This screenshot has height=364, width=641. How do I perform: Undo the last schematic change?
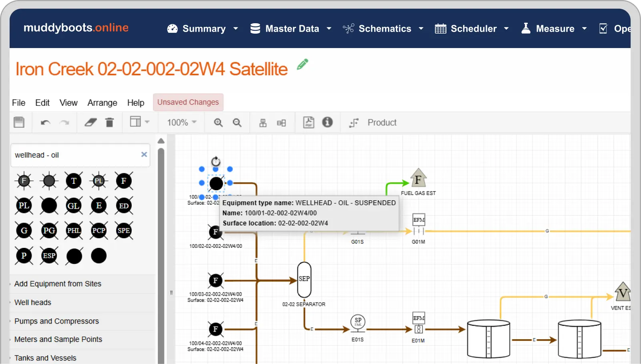point(45,123)
